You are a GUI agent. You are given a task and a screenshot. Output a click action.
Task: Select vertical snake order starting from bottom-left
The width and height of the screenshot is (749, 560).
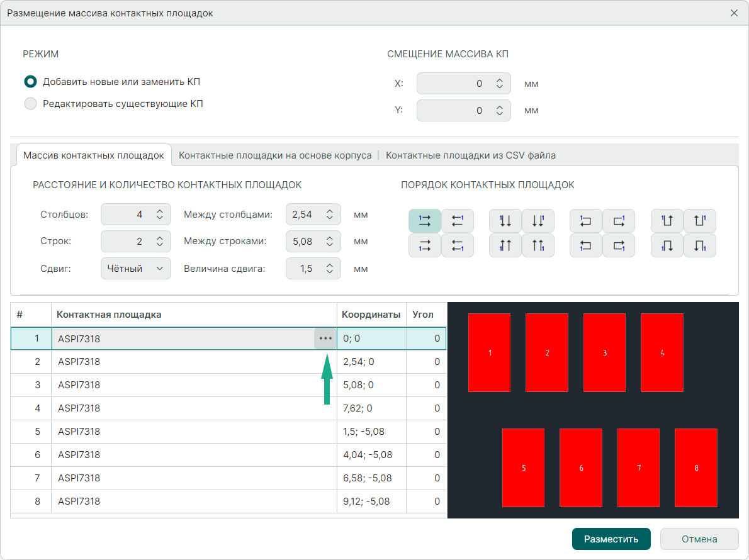[667, 245]
